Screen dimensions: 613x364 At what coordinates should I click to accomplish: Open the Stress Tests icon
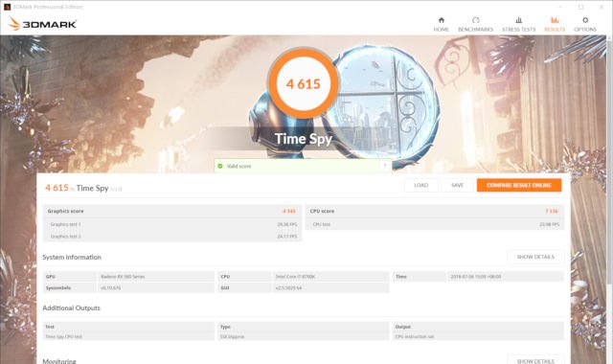tap(519, 20)
